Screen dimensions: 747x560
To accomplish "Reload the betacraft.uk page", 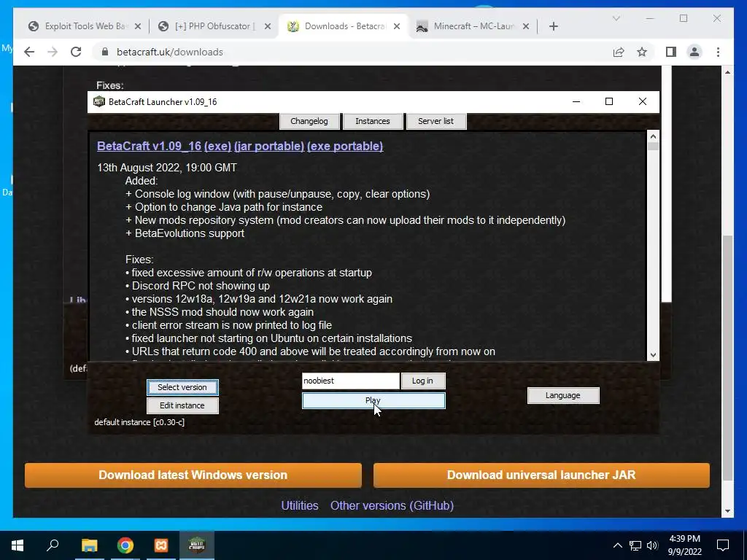I will point(76,52).
